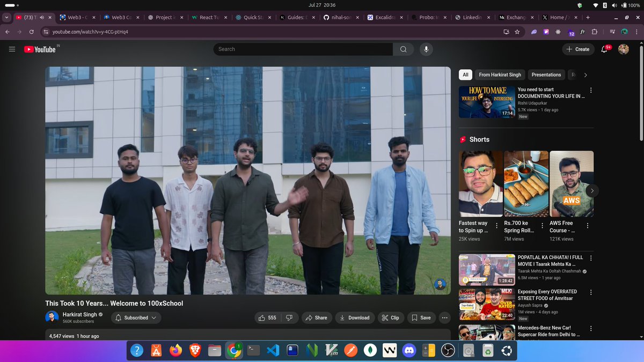Select the All filter chip
Image resolution: width=644 pixels, height=362 pixels.
pos(465,75)
